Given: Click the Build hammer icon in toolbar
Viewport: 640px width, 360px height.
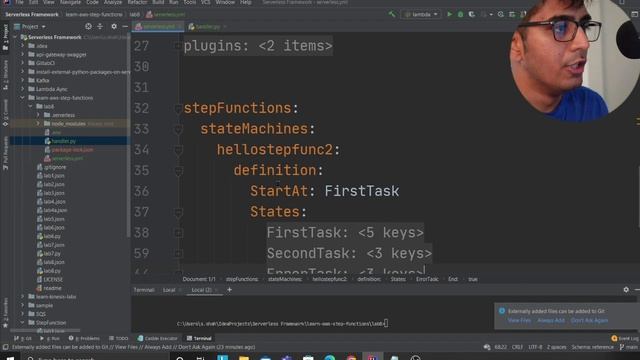Looking at the screenshot, I should pyautogui.click(x=392, y=14).
